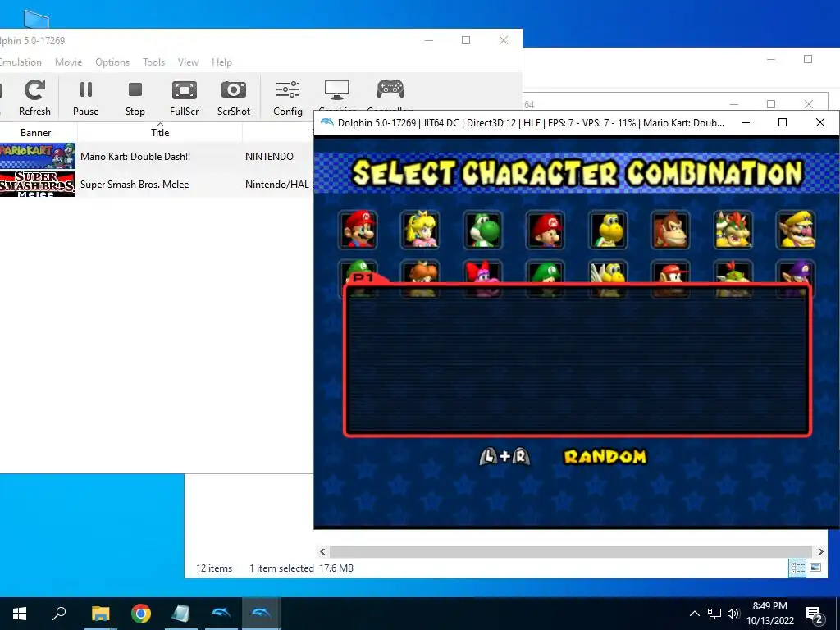Select Donkey Kong character portrait

coord(670,230)
